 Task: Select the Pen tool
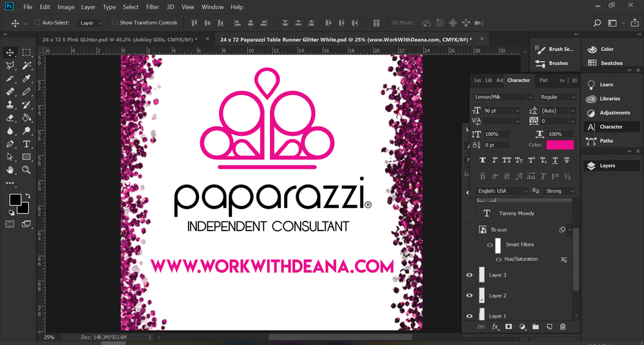pyautogui.click(x=10, y=144)
